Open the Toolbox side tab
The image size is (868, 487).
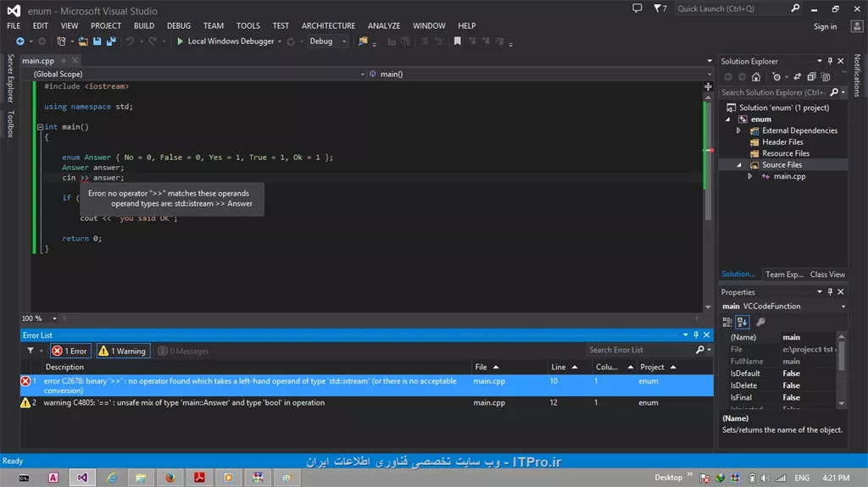[x=10, y=124]
